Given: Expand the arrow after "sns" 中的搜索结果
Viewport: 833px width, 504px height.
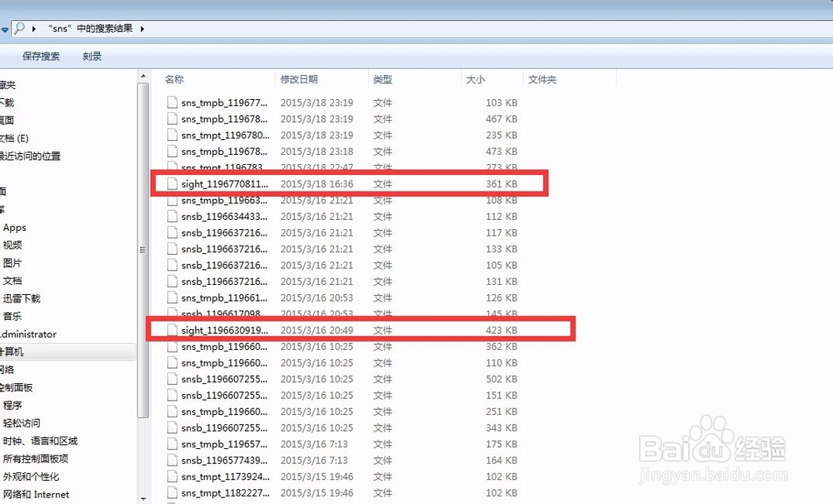Looking at the screenshot, I should coord(142,28).
